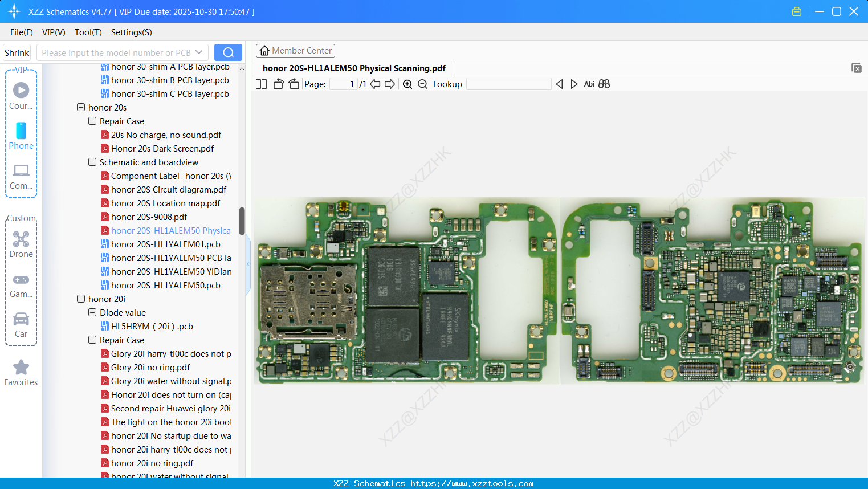The height and width of the screenshot is (489, 868).
Task: Open the Member Center
Action: tap(295, 51)
